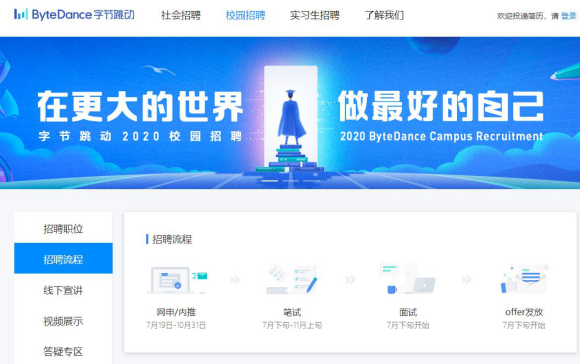Click the banner title 在更大的世界
Screen dimensions: 580x364
(141, 107)
